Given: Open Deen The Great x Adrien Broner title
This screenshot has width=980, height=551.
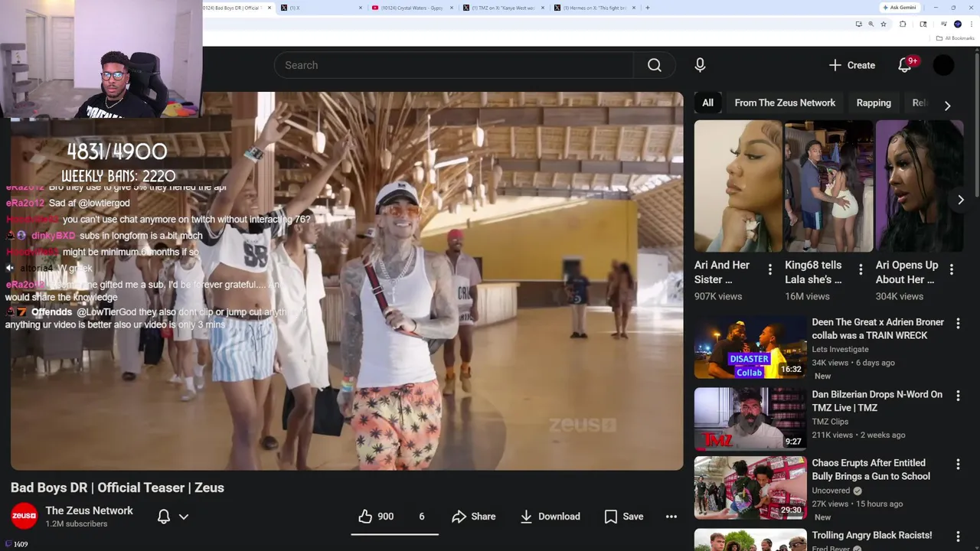Looking at the screenshot, I should coord(877,329).
